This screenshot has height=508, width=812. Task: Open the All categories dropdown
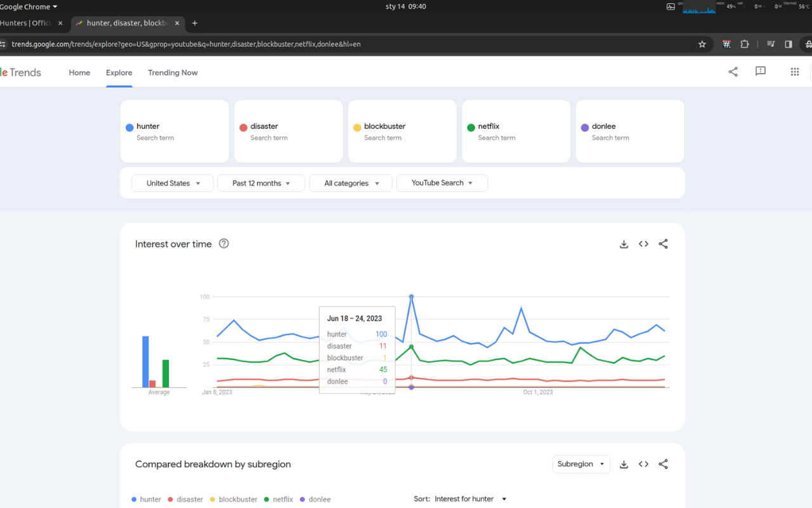pyautogui.click(x=351, y=183)
